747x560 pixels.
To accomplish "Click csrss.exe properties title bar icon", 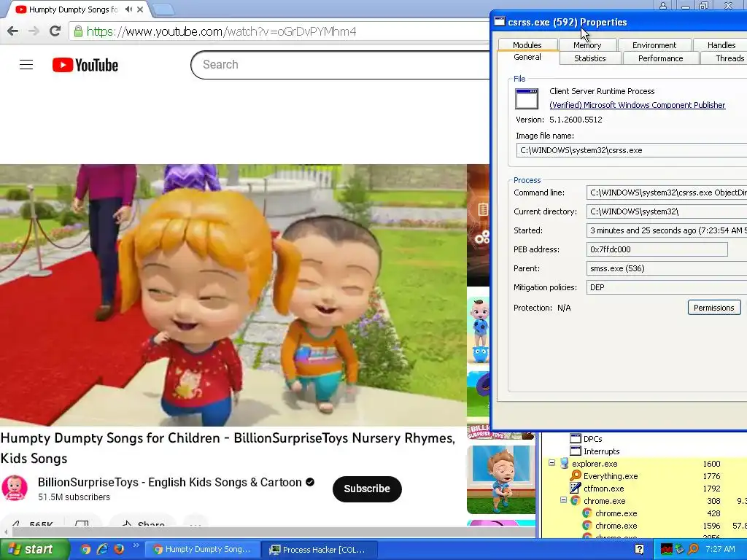I will pyautogui.click(x=499, y=21).
